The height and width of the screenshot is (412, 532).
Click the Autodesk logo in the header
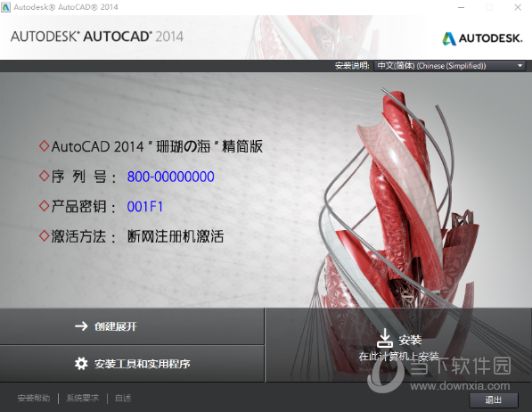point(482,38)
